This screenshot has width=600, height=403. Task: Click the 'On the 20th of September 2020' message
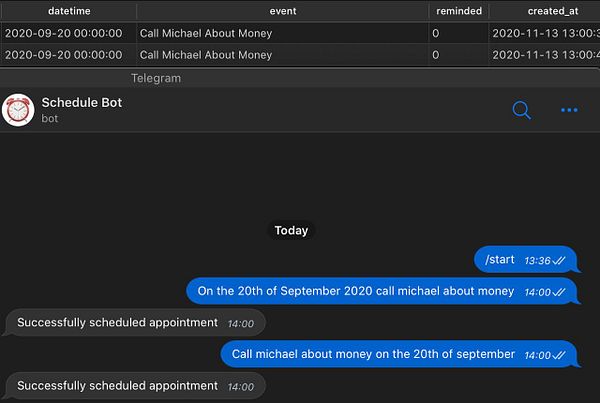click(x=383, y=291)
